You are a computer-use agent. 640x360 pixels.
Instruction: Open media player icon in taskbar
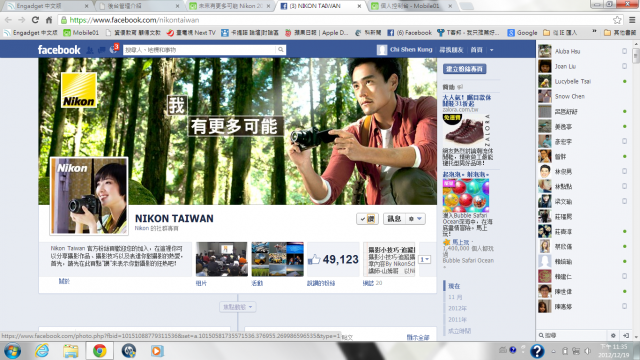point(157,351)
